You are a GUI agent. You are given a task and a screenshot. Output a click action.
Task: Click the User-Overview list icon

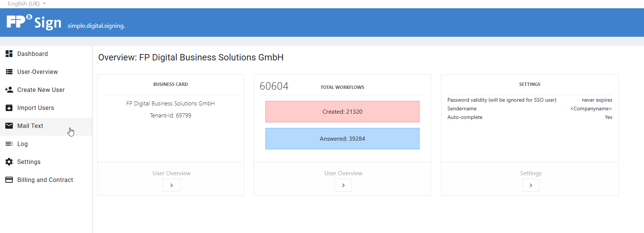pyautogui.click(x=9, y=72)
